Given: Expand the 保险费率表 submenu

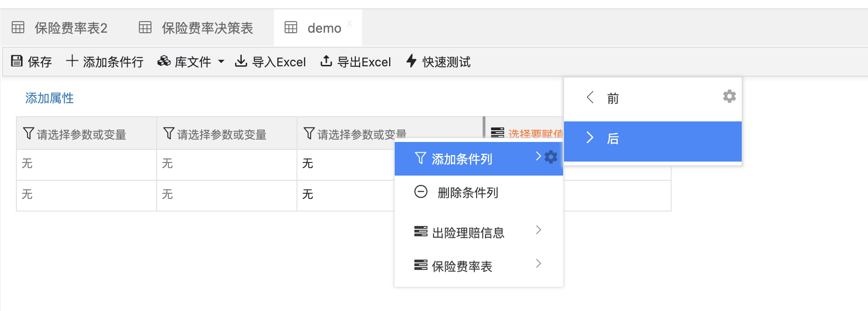Looking at the screenshot, I should click(538, 264).
